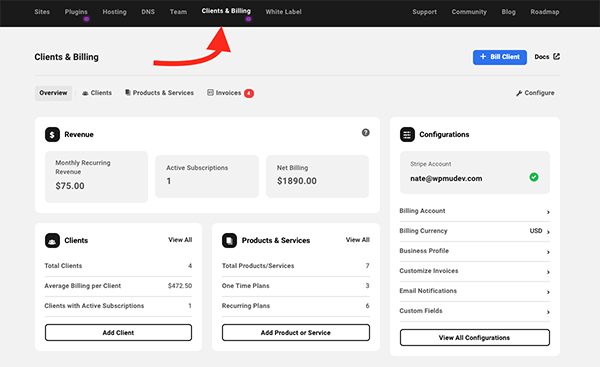Click Add Product or Service button
This screenshot has width=600, height=367.
click(296, 333)
